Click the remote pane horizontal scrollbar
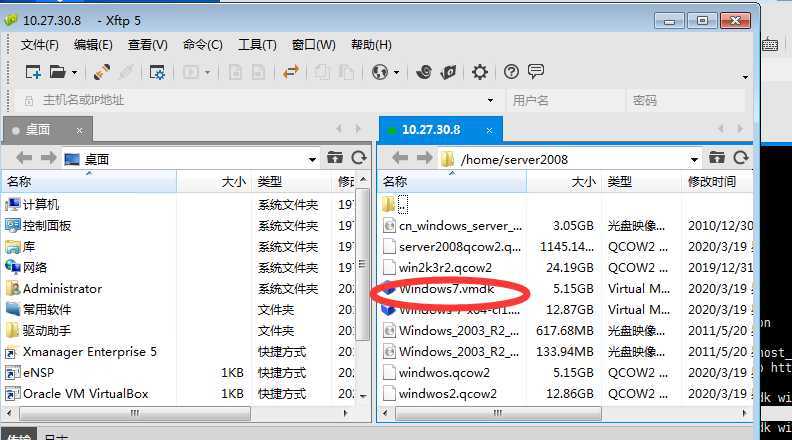792x440 pixels. tap(498, 413)
